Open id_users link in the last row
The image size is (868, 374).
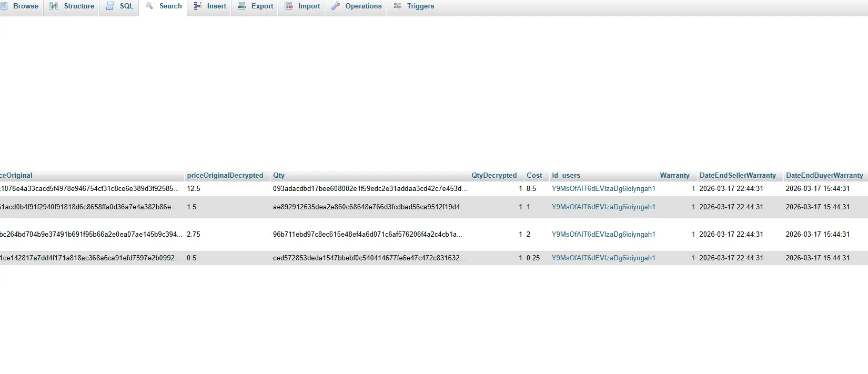[x=603, y=258]
